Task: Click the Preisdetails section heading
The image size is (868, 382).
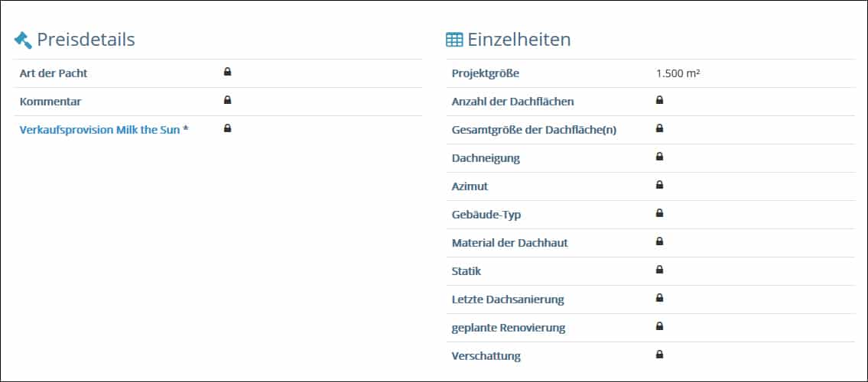Action: [x=86, y=39]
